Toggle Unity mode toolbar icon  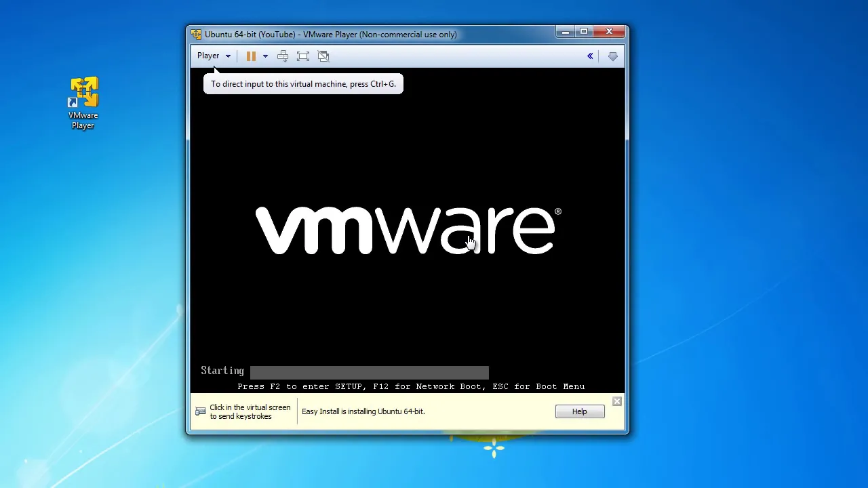(323, 56)
